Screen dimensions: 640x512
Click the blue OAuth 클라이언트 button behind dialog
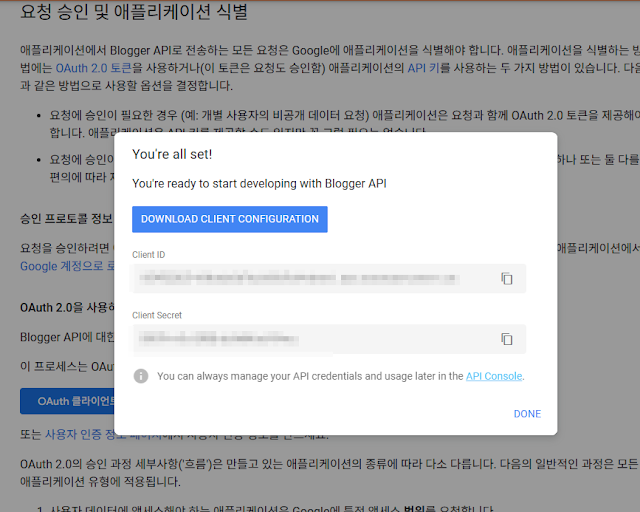(67, 401)
